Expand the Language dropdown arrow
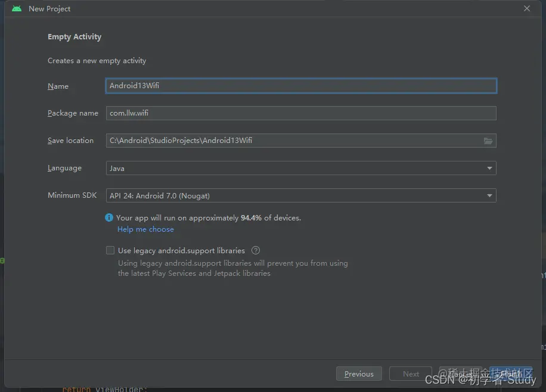 pyautogui.click(x=489, y=168)
